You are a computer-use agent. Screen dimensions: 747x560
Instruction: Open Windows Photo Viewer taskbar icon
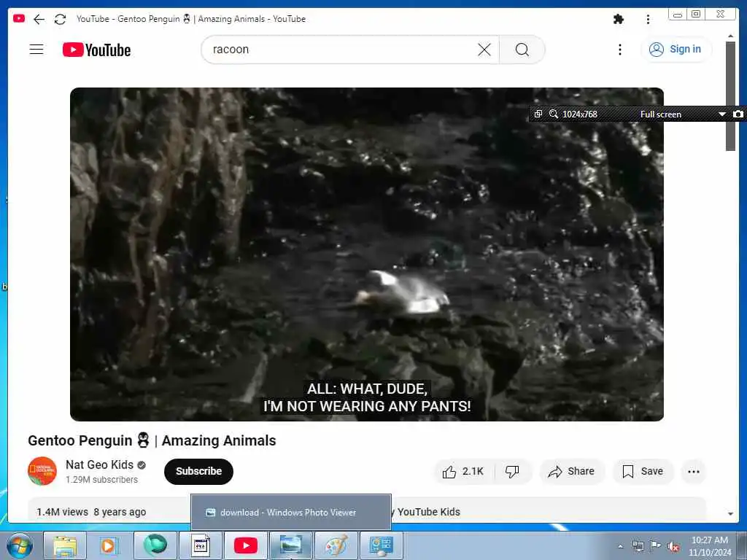pos(290,545)
